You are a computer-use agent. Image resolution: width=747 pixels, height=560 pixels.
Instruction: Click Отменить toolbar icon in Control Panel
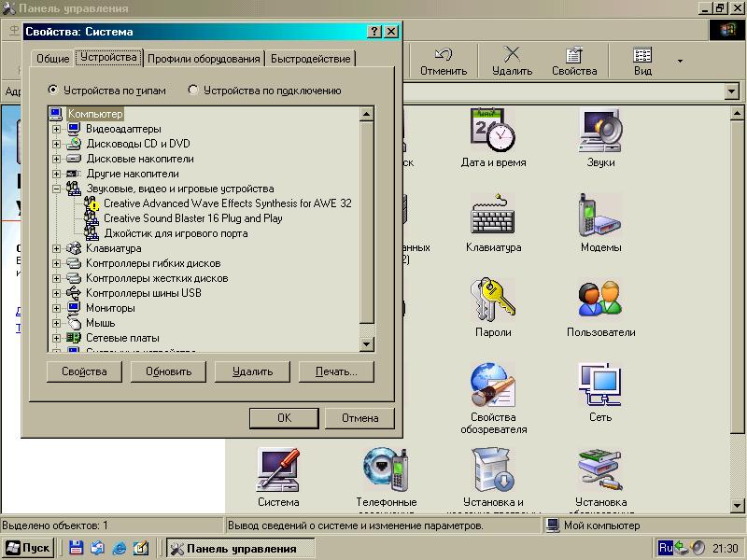(444, 61)
